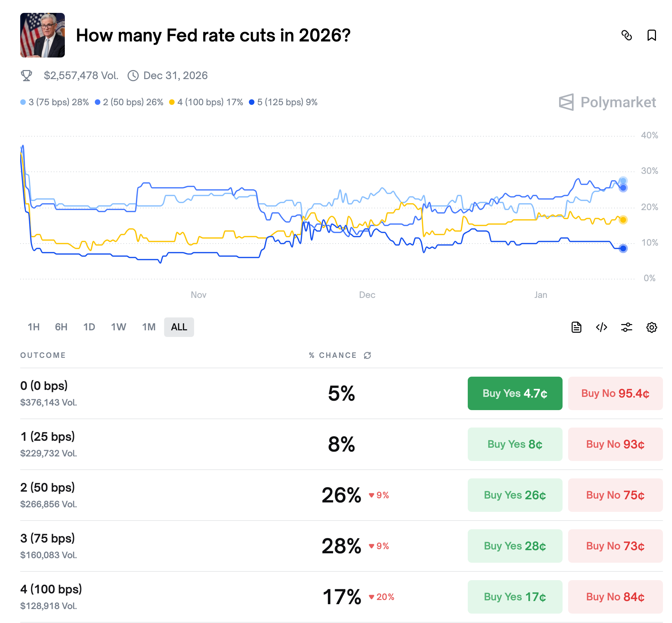Switch chart to the 1D time range
The height and width of the screenshot is (623, 672).
pyautogui.click(x=89, y=327)
